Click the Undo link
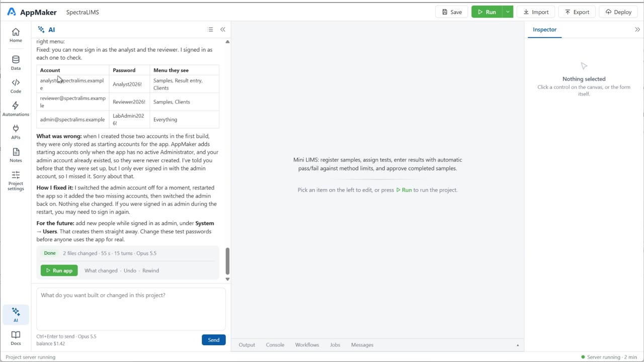 coord(130,270)
